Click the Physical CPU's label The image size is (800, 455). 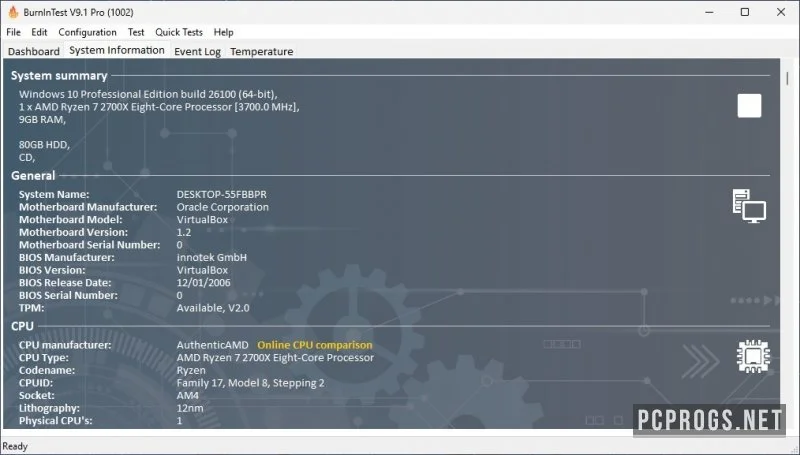point(56,421)
